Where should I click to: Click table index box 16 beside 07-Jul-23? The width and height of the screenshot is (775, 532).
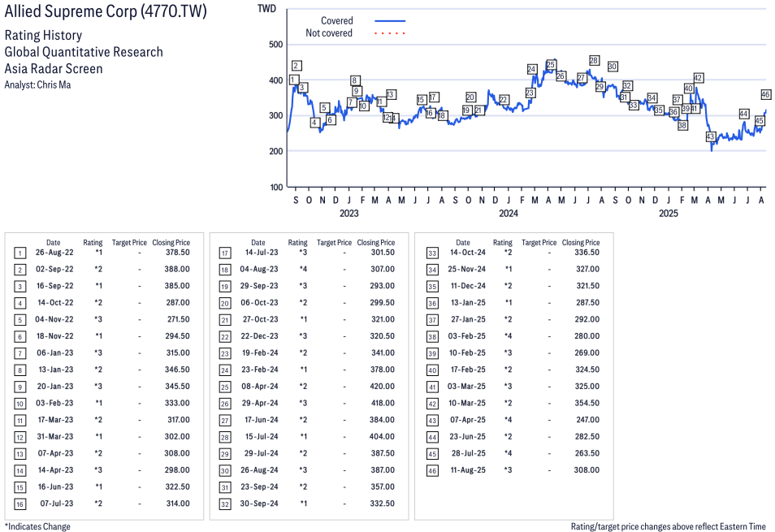[x=19, y=504]
